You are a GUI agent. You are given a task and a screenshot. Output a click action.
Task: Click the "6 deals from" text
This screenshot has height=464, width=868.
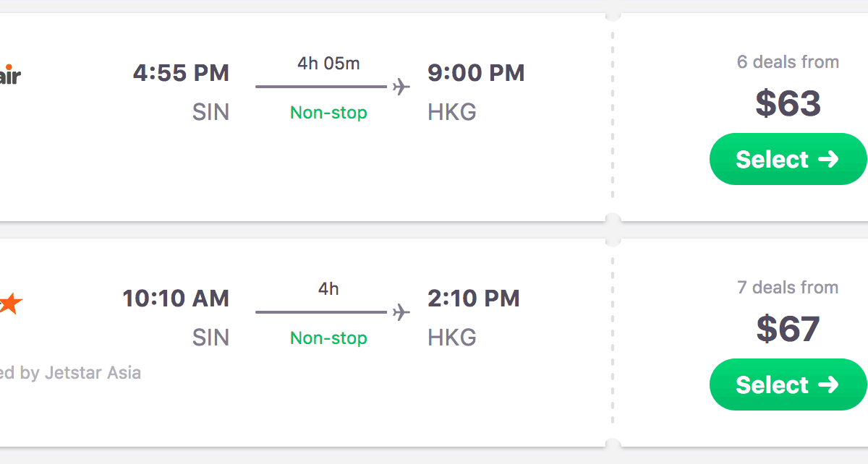788,62
